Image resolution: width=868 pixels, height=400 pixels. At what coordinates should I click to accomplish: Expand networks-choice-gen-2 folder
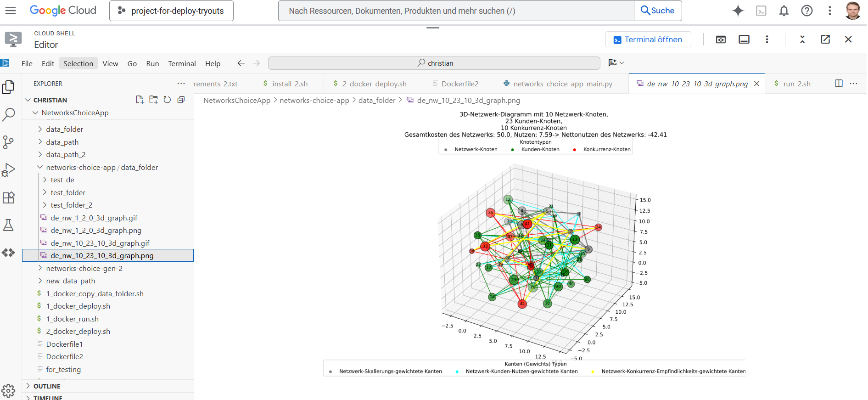[40, 269]
